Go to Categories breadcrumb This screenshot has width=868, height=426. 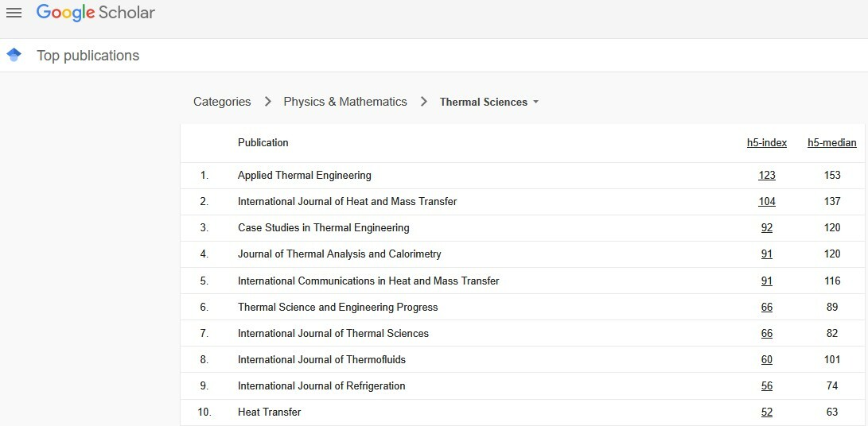pos(222,102)
